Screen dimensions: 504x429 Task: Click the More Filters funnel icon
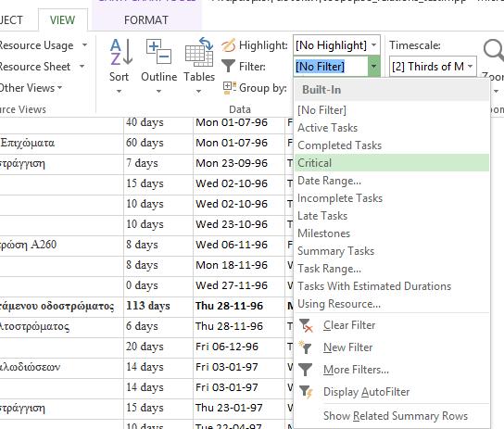point(305,370)
